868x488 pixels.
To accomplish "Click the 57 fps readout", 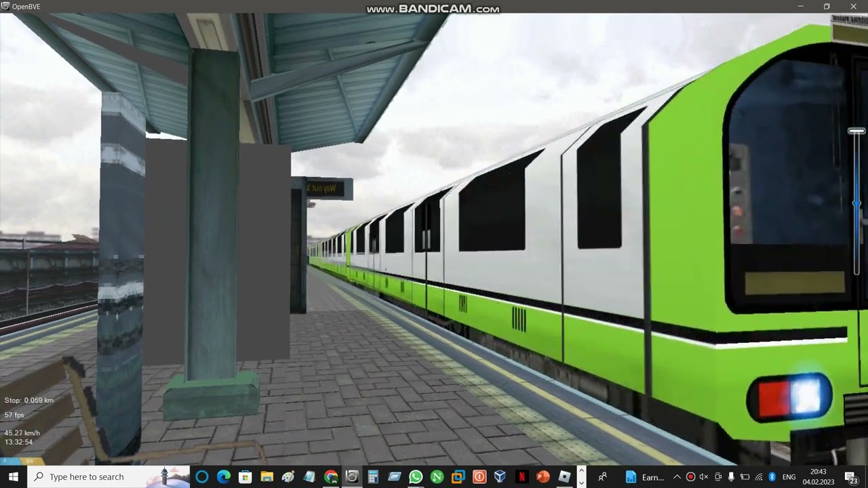I will point(14,415).
